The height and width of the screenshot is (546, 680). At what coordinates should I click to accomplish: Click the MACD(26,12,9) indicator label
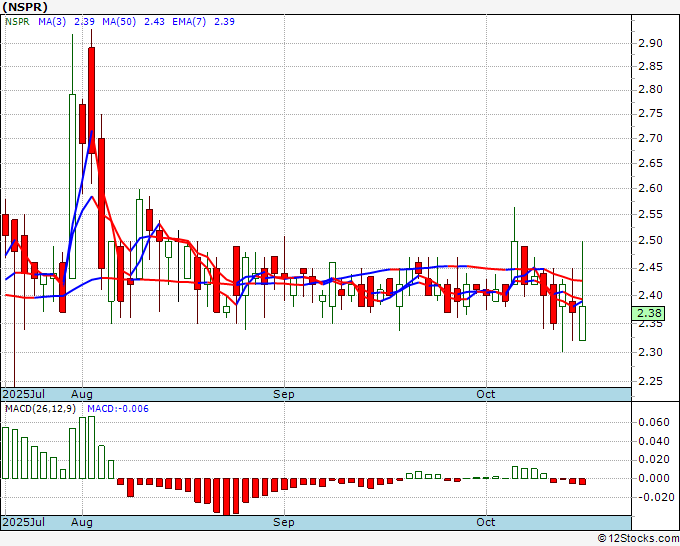(42, 410)
